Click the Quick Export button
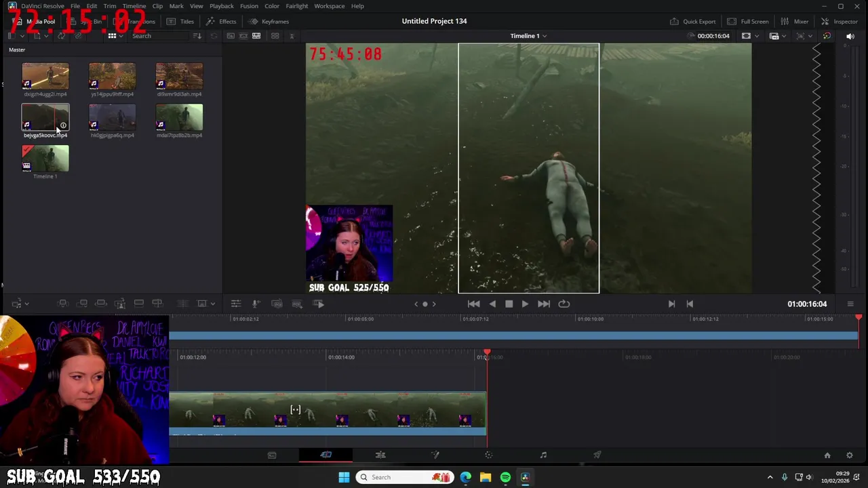The height and width of the screenshot is (488, 868). click(693, 21)
